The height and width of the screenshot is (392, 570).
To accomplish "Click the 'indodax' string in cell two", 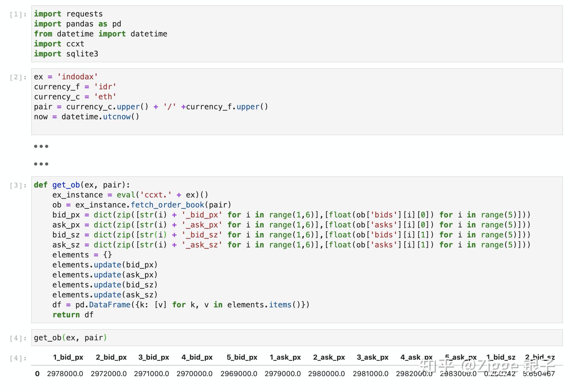I will (x=77, y=77).
